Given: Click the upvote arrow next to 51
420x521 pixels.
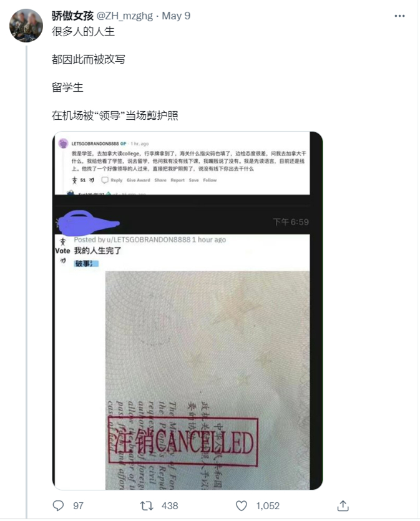Looking at the screenshot, I should 74,180.
